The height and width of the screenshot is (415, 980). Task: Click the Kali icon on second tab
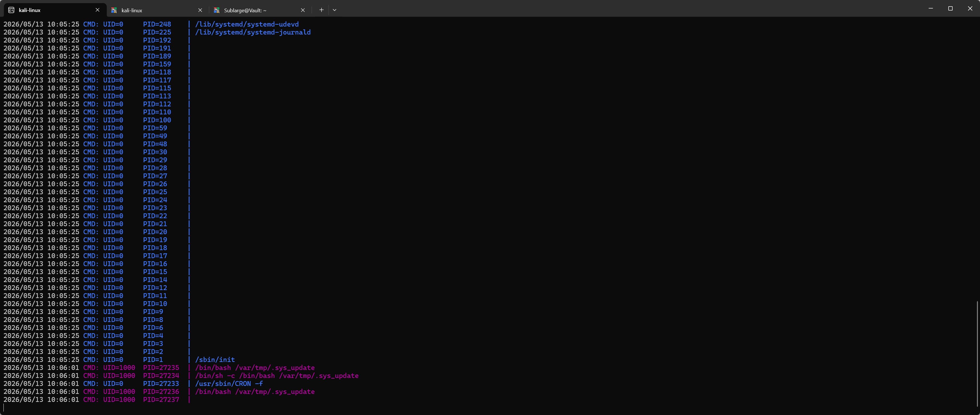pyautogui.click(x=114, y=10)
